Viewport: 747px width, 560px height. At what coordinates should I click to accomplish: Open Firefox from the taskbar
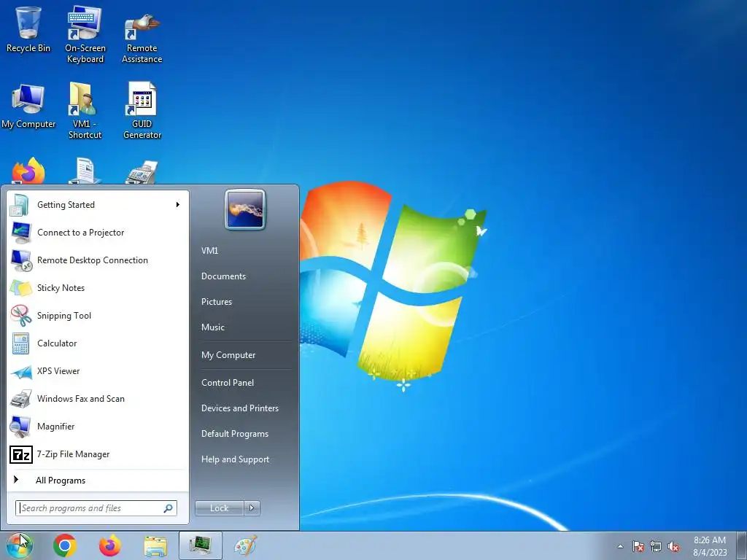(110, 545)
